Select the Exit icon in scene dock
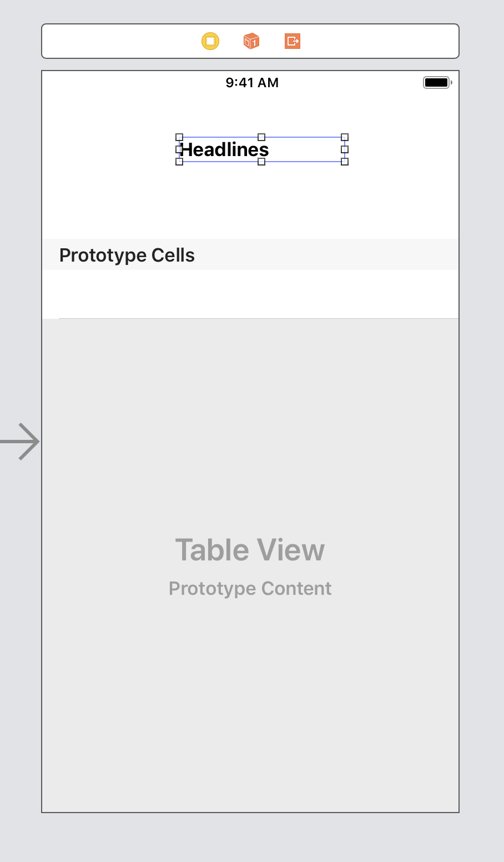504x862 pixels. point(293,41)
